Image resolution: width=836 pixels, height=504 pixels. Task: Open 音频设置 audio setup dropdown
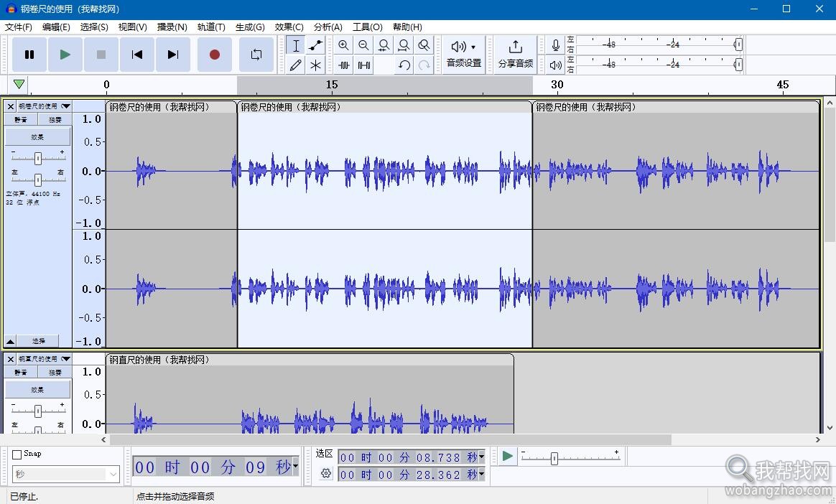pos(463,55)
